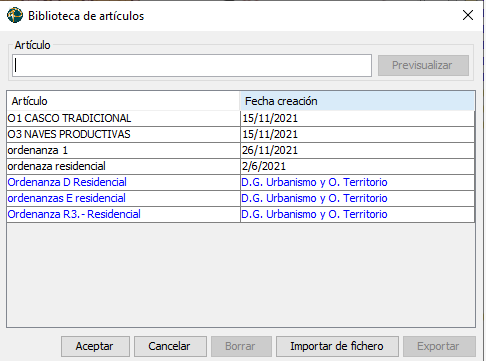This screenshot has width=486, height=361.
Task: Click the 2/6/2021 date cell
Action: pos(357,166)
